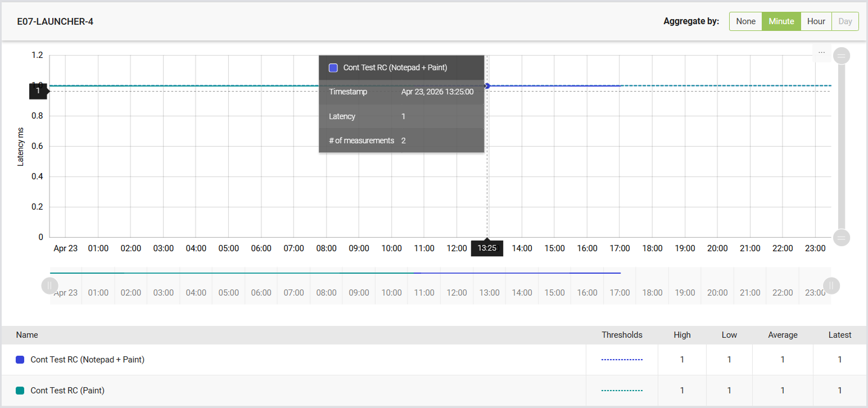Click the 08:00 tick label on chart axis
This screenshot has width=868, height=408.
coord(326,248)
